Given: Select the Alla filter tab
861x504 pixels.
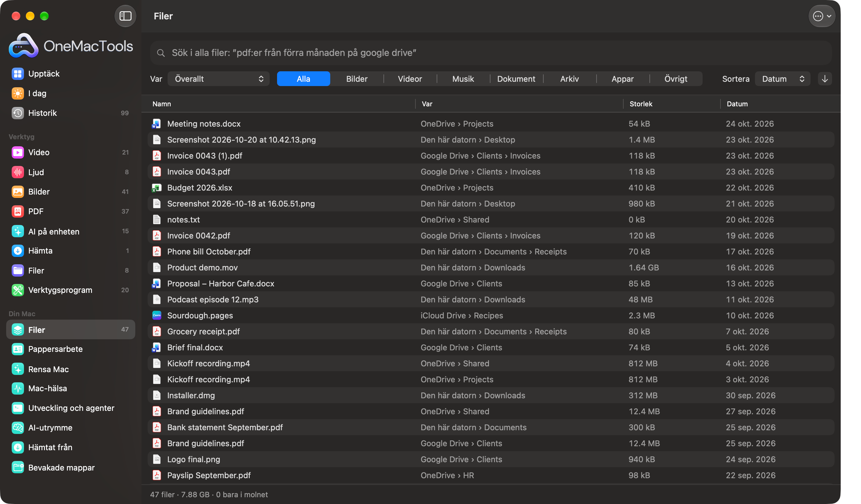Looking at the screenshot, I should 304,79.
